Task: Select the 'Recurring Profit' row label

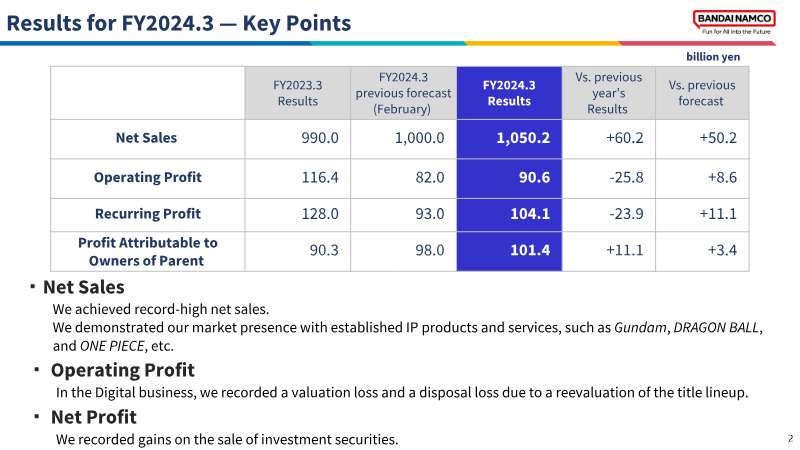Action: click(x=148, y=214)
